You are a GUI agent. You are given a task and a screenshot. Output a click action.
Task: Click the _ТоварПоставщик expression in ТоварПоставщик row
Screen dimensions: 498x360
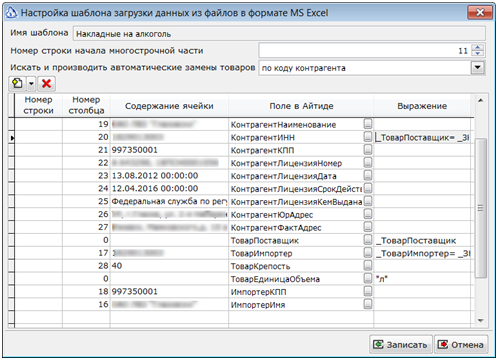(422, 240)
